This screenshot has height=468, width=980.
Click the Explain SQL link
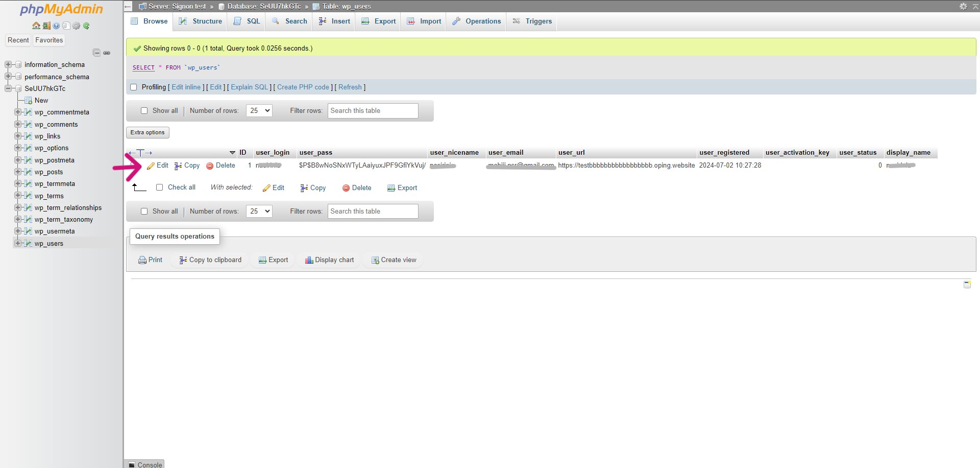click(249, 87)
